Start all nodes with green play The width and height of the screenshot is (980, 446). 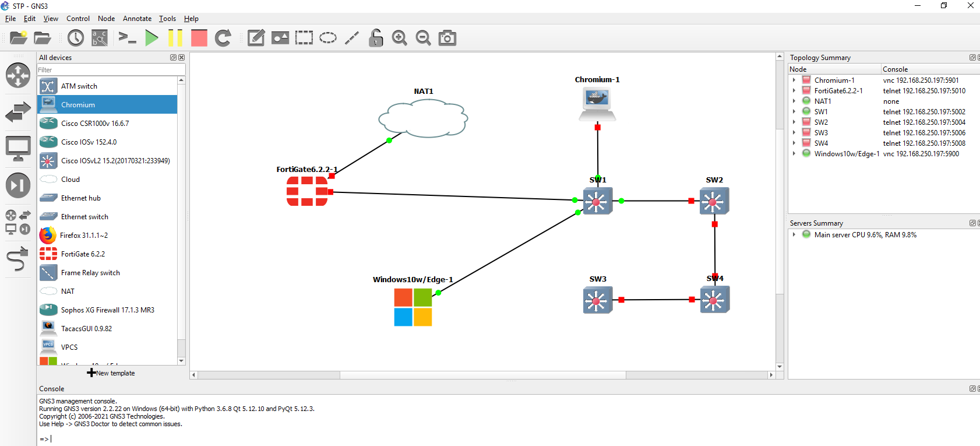pyautogui.click(x=151, y=38)
